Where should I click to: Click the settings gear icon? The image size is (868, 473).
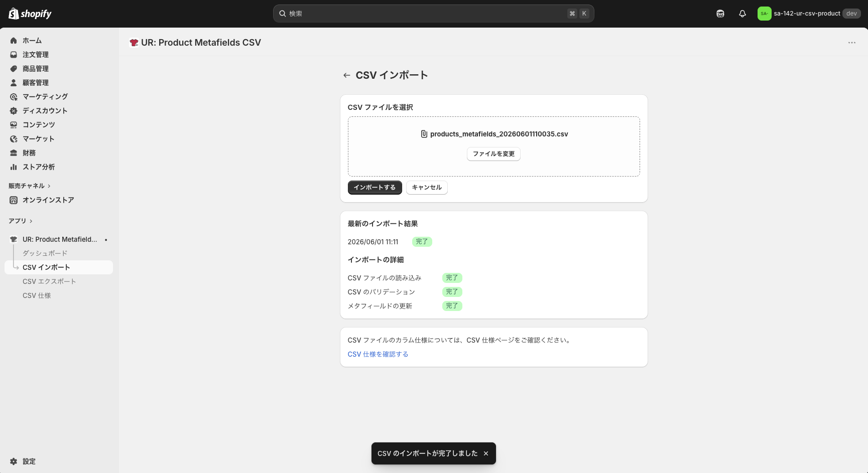[14, 461]
